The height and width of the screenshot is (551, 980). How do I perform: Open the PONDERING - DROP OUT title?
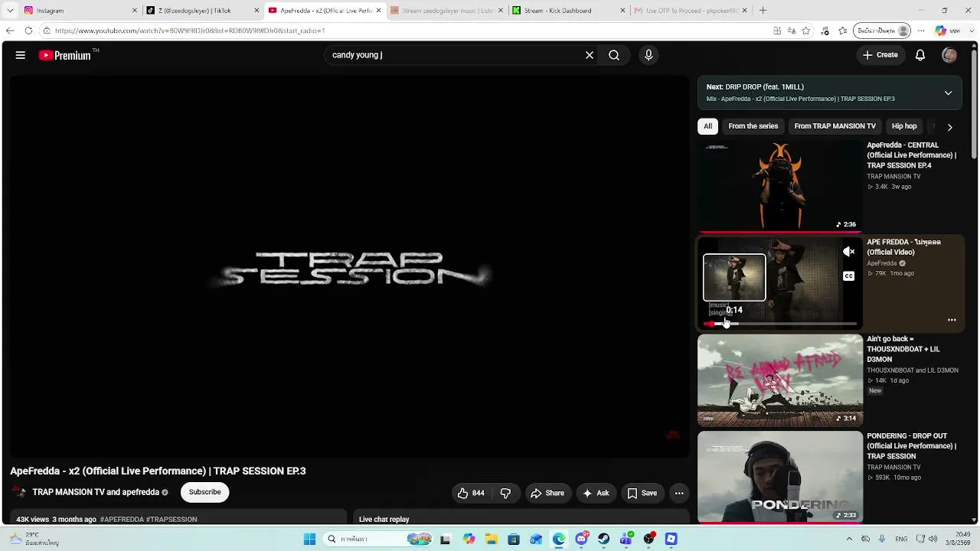click(x=911, y=446)
